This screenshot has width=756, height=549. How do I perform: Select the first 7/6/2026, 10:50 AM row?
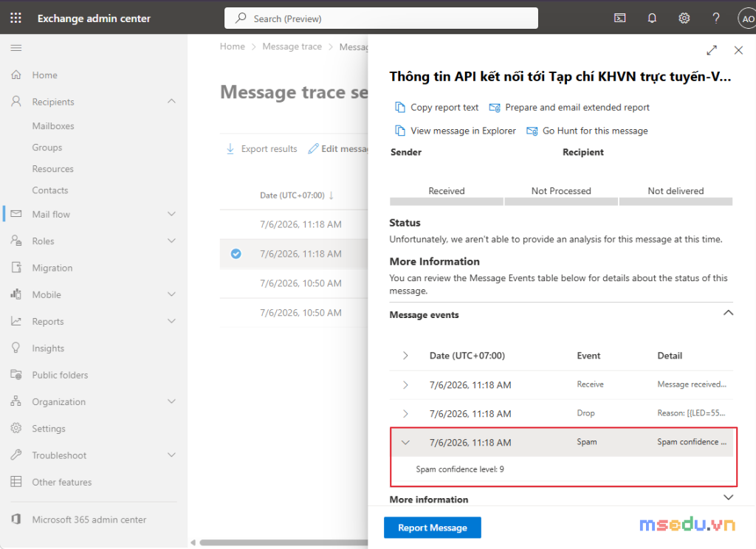click(x=294, y=283)
